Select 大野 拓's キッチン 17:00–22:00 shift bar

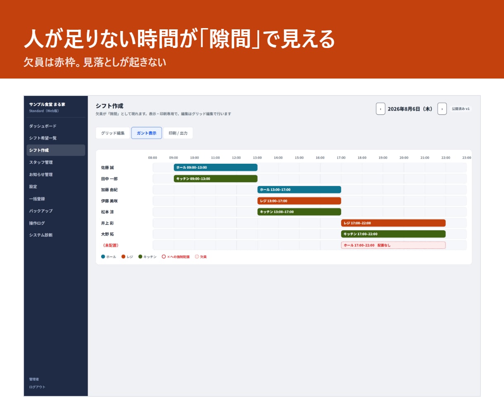point(393,234)
